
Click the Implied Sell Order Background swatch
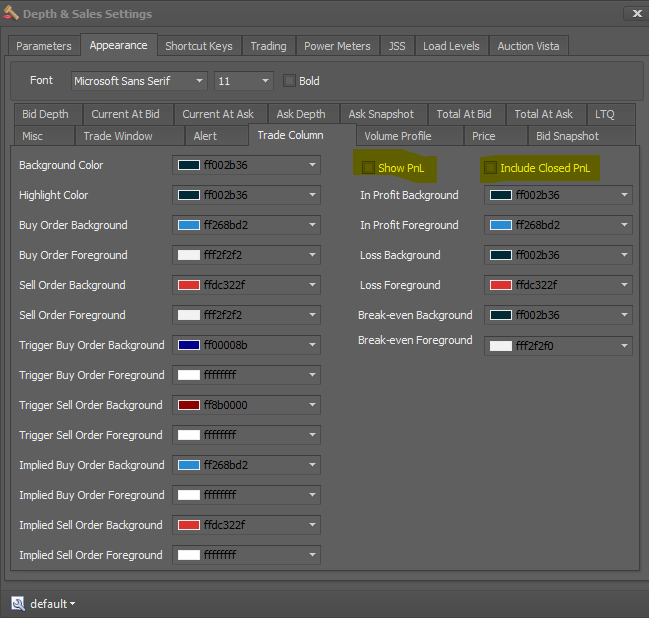pyautogui.click(x=189, y=525)
